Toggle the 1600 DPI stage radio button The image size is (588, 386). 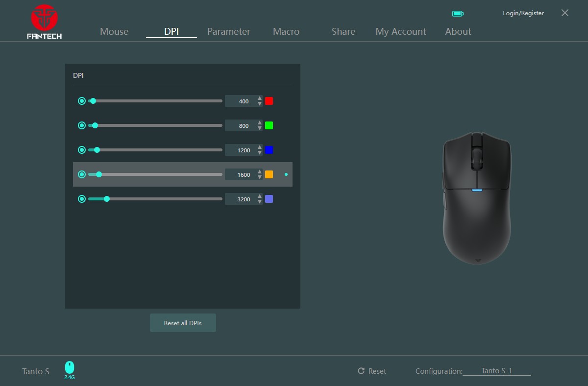click(x=82, y=174)
